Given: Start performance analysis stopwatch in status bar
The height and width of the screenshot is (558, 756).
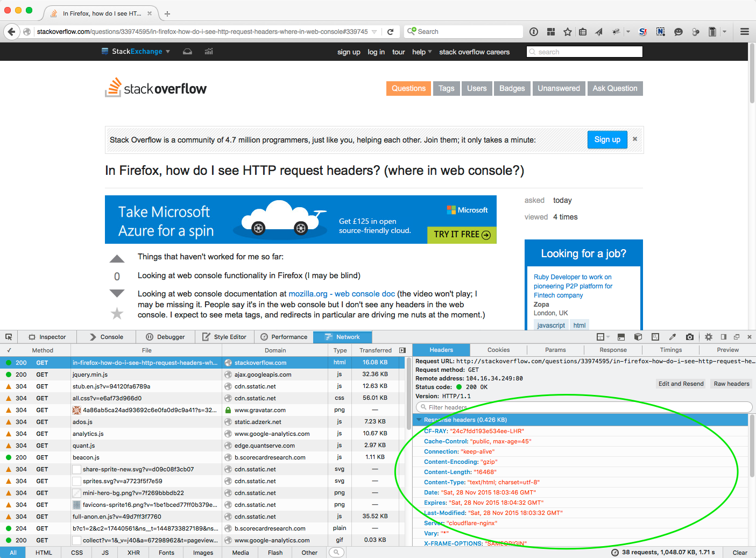Looking at the screenshot, I should [614, 553].
